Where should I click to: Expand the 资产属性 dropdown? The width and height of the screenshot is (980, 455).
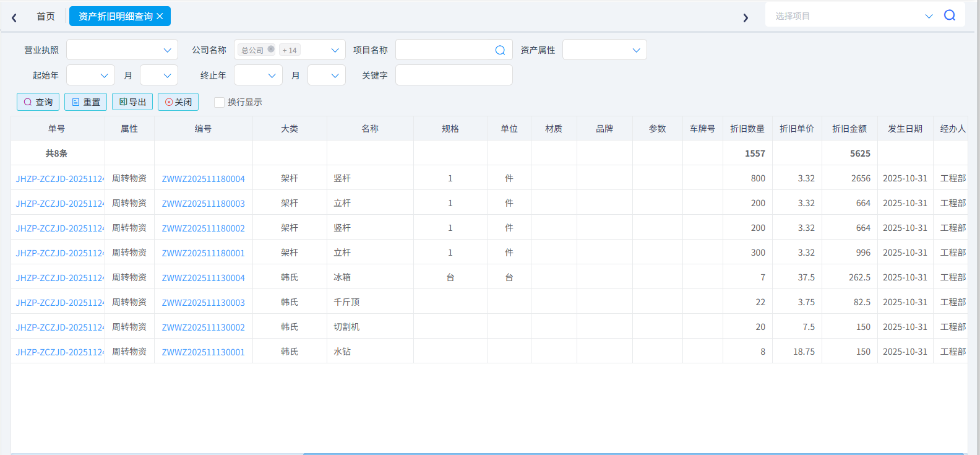click(604, 50)
